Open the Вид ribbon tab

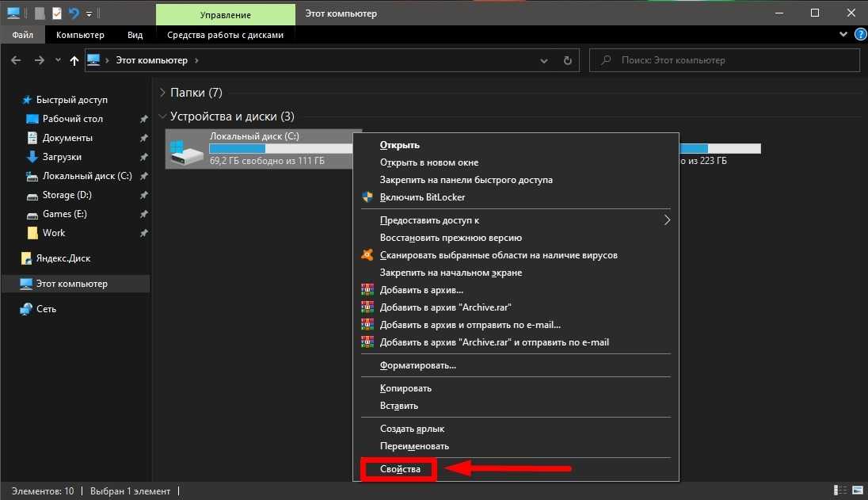pos(135,35)
